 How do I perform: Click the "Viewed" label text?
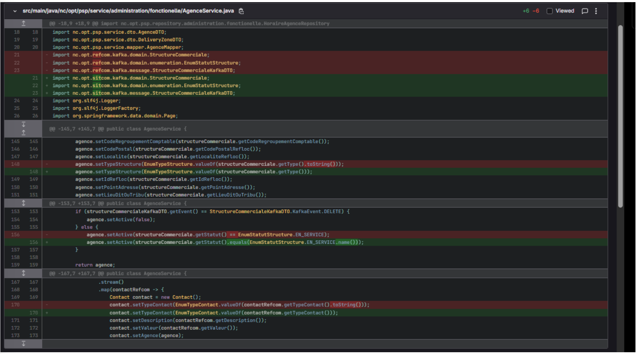pos(565,11)
